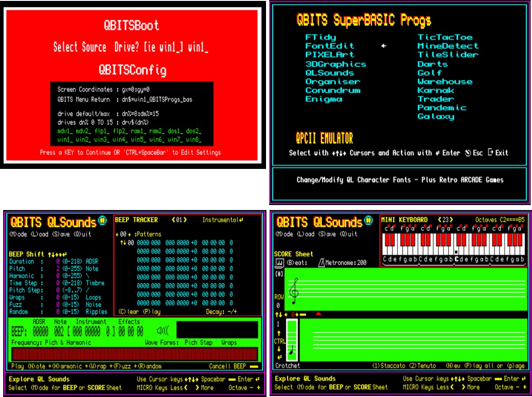Click (P)lay below the tracker patterns
This screenshot has height=397, width=532.
pyautogui.click(x=152, y=312)
